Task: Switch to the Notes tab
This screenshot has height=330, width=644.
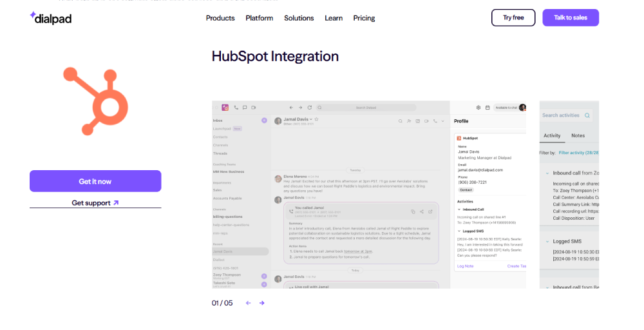Action: pos(578,135)
